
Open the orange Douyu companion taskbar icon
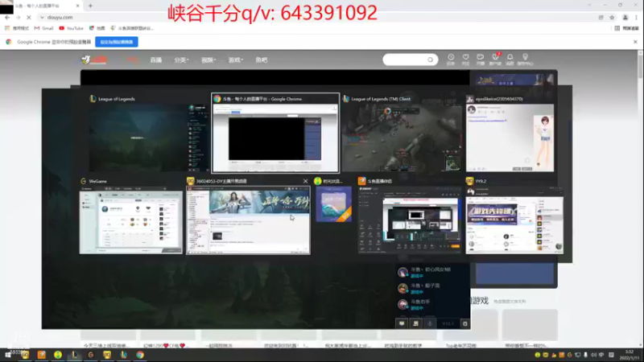coord(42,355)
